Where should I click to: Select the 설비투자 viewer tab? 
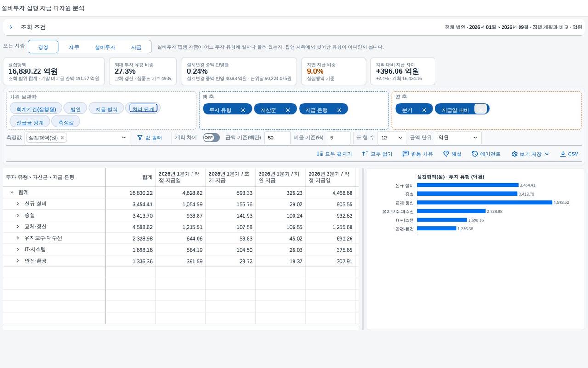point(105,47)
